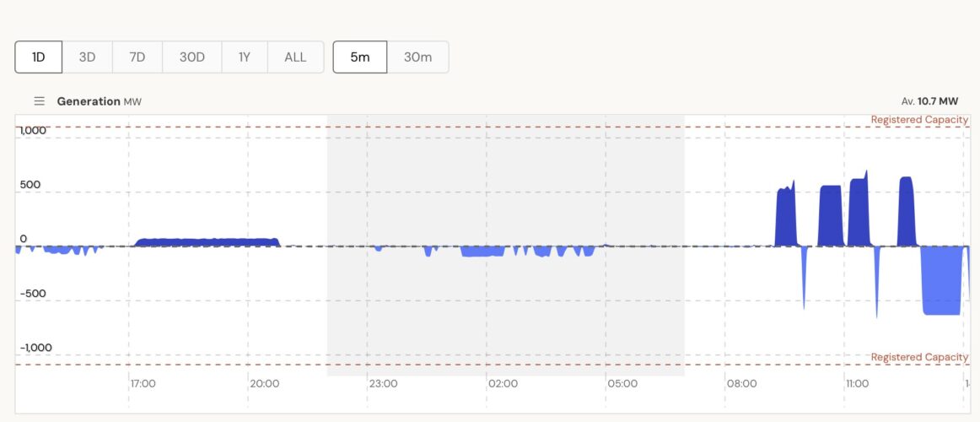The image size is (980, 422).
Task: Click the 17:00 time axis marker
Action: point(143,384)
